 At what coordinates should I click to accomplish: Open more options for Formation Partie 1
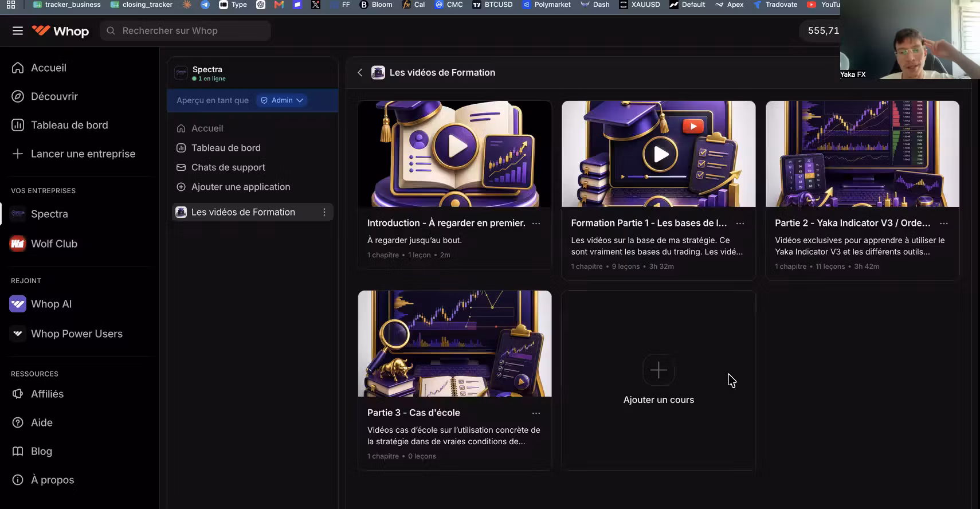pos(740,224)
